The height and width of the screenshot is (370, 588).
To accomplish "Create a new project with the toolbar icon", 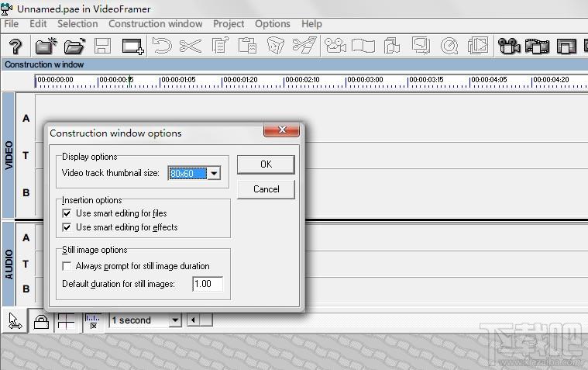I will [x=46, y=47].
